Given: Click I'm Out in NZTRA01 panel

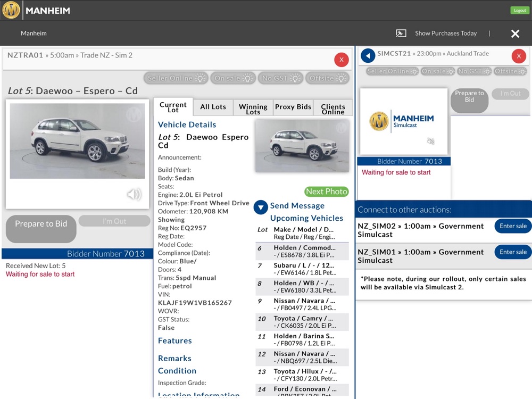Looking at the screenshot, I should [114, 221].
